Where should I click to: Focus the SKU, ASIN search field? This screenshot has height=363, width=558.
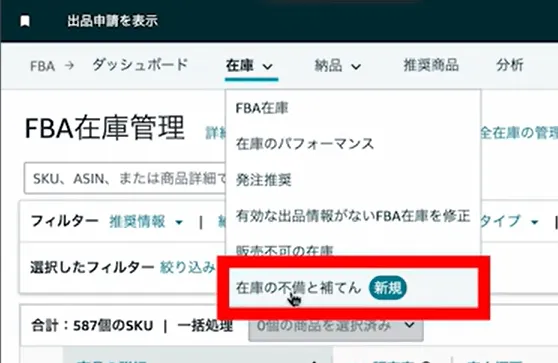(125, 178)
